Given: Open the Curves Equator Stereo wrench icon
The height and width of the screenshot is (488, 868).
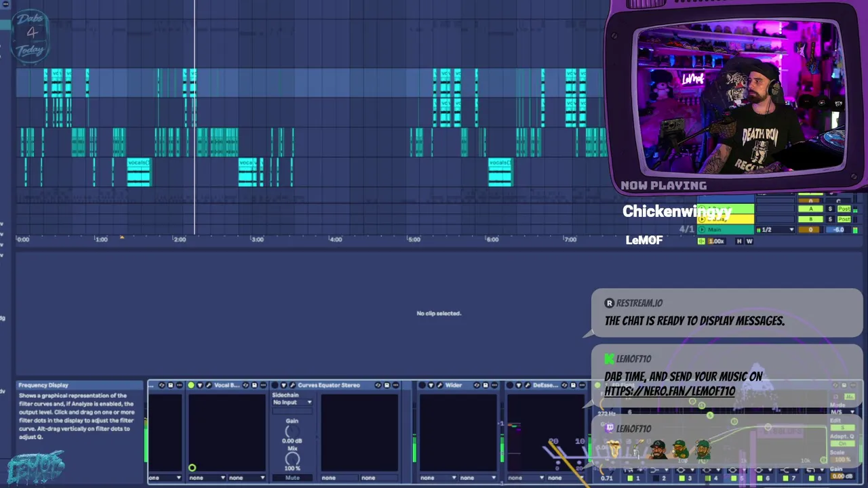Looking at the screenshot, I should pyautogui.click(x=292, y=385).
